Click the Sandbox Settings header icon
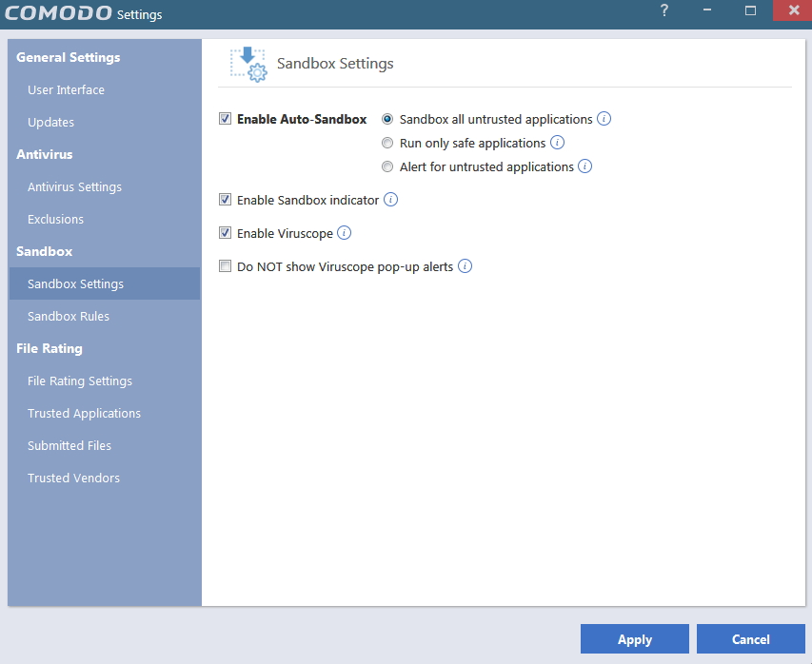 tap(248, 64)
